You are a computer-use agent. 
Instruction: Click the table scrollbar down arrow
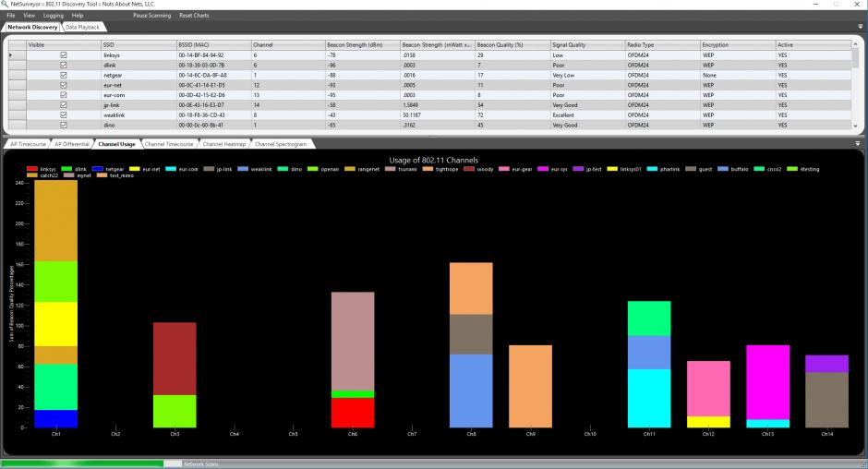click(855, 126)
